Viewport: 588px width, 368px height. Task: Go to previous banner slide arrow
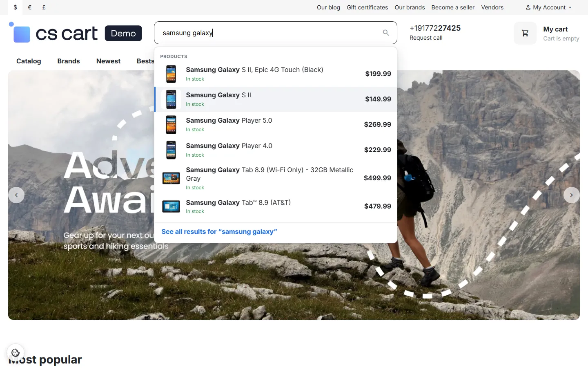(x=16, y=195)
